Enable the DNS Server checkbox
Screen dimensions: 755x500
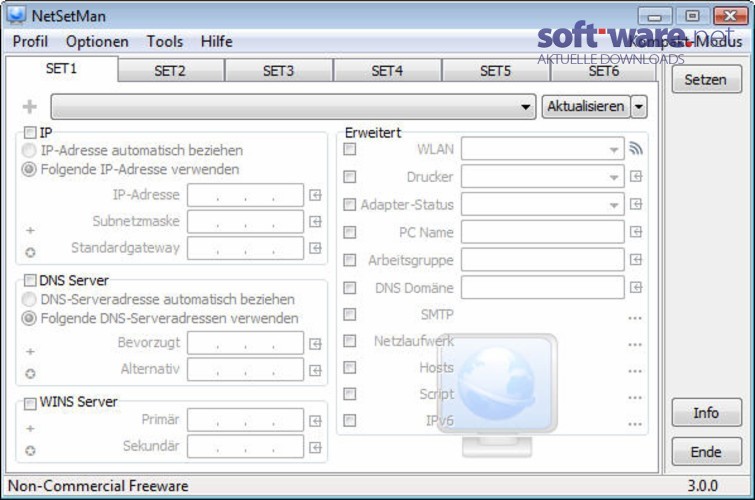point(30,280)
